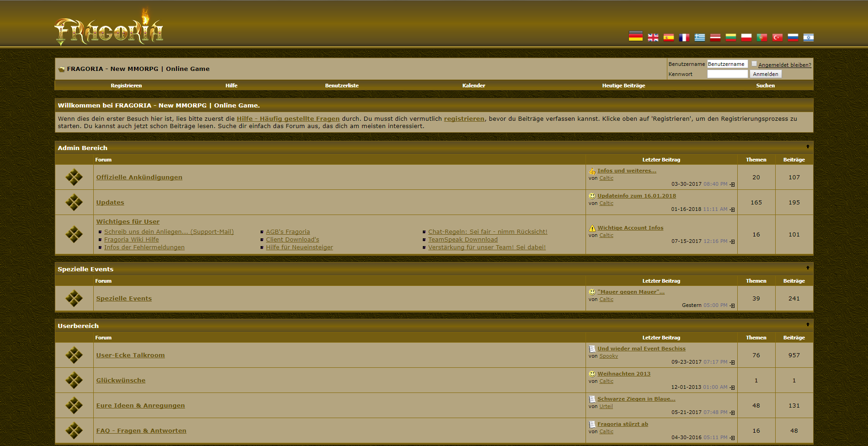Choose the Spanish flag icon
Viewport: 868px width, 446px height.
(669, 38)
